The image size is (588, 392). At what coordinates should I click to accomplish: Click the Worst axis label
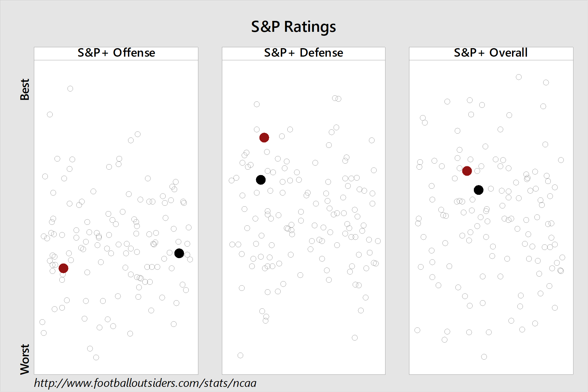click(25, 359)
